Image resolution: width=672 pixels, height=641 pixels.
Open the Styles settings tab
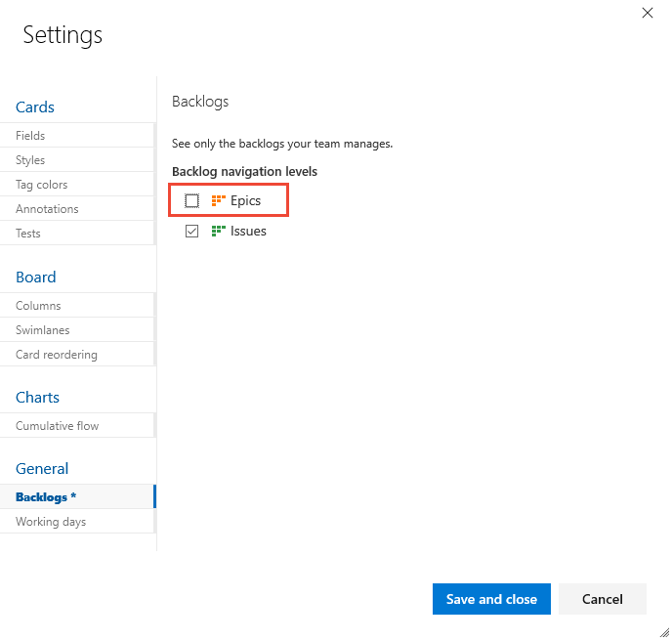pyautogui.click(x=77, y=160)
